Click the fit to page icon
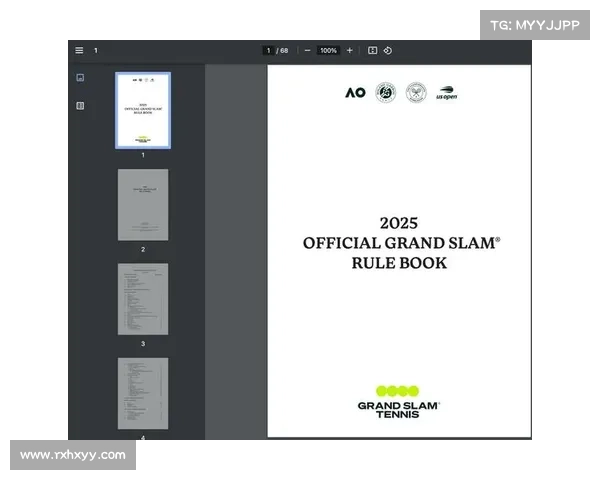 [372, 51]
